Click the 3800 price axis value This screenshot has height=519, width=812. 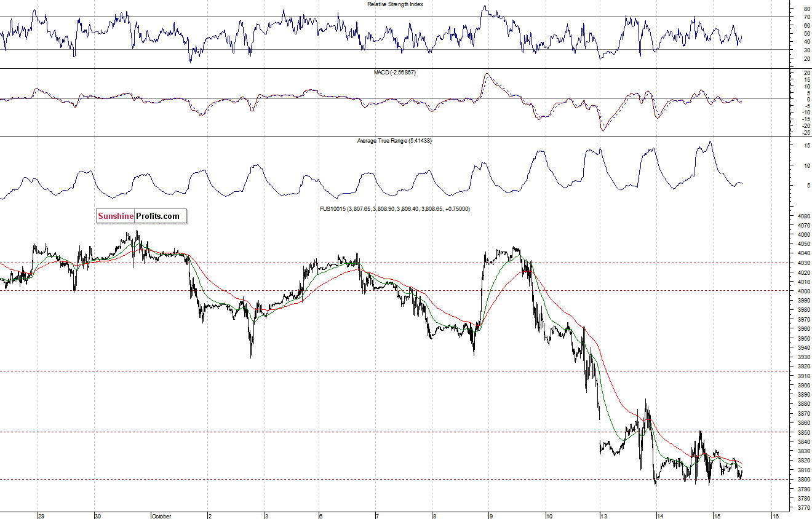(x=803, y=480)
